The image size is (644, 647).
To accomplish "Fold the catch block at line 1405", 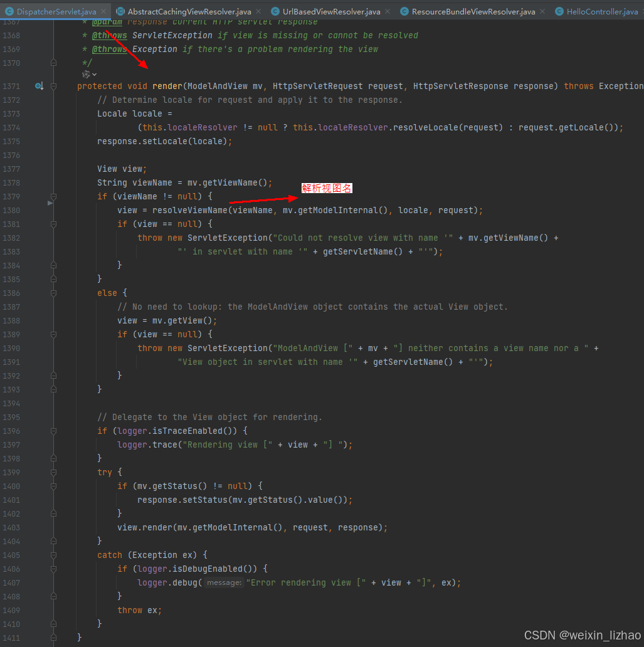I will pyautogui.click(x=54, y=555).
